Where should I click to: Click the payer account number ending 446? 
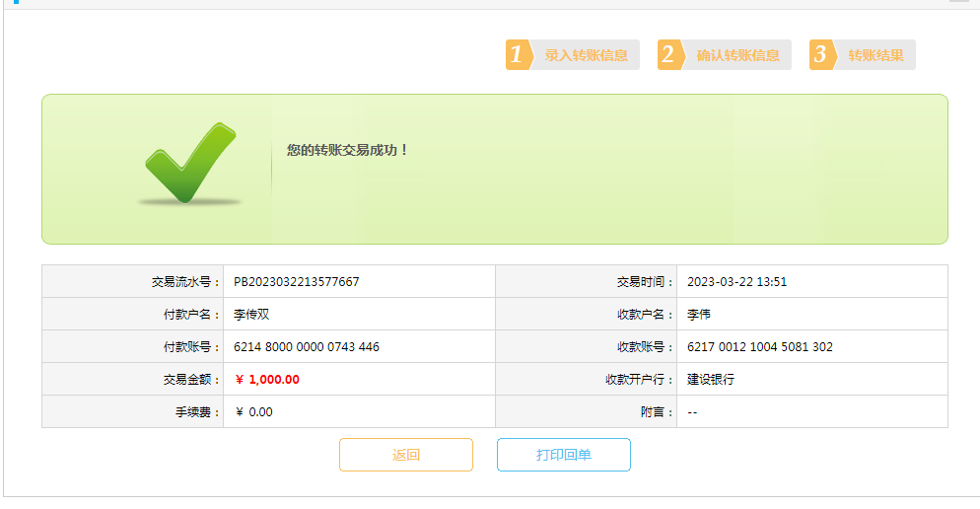tap(306, 347)
